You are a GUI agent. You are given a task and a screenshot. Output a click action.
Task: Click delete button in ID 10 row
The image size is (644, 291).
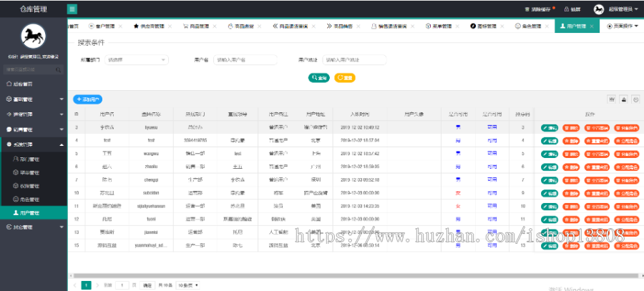(x=571, y=193)
